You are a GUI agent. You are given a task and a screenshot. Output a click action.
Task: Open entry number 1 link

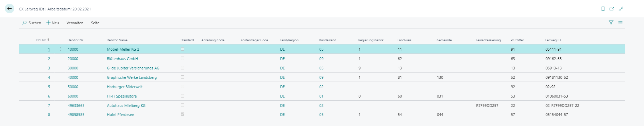pyautogui.click(x=49, y=49)
